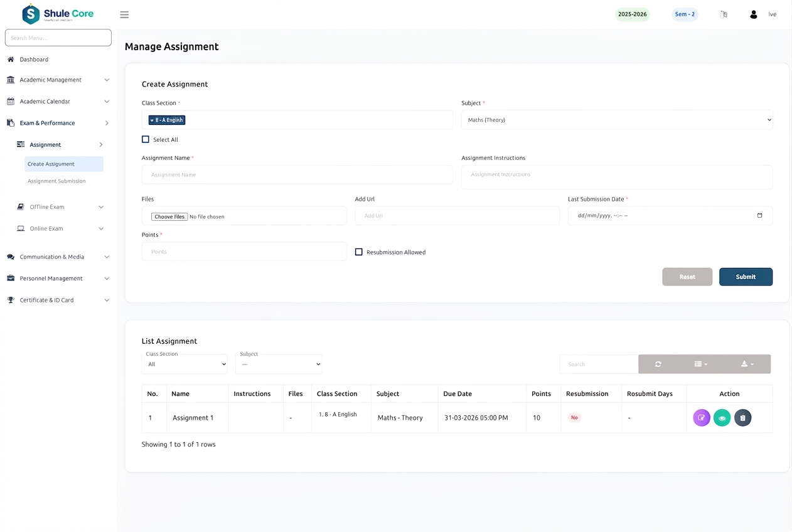Click the Search Menu field in sidebar
The width and height of the screenshot is (792, 532).
[x=58, y=38]
